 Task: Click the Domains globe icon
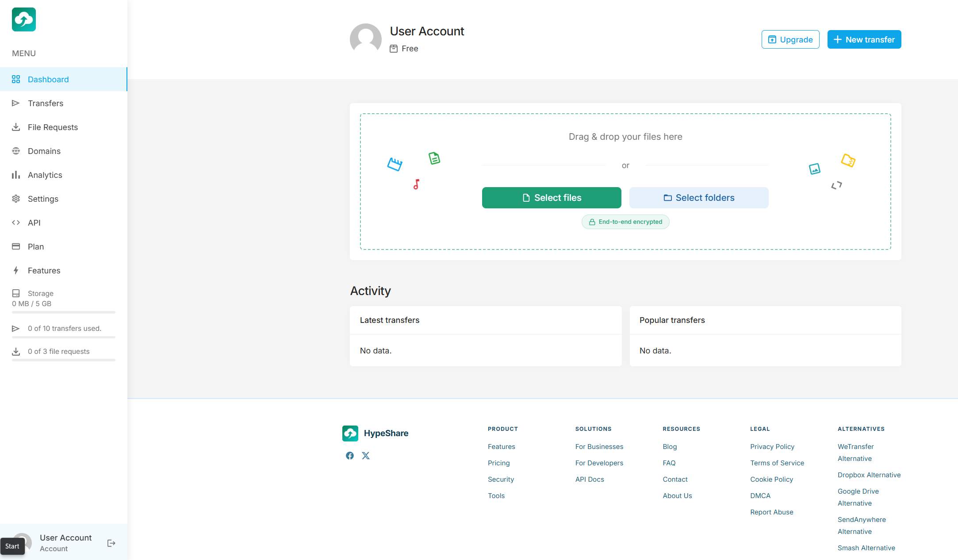16,151
